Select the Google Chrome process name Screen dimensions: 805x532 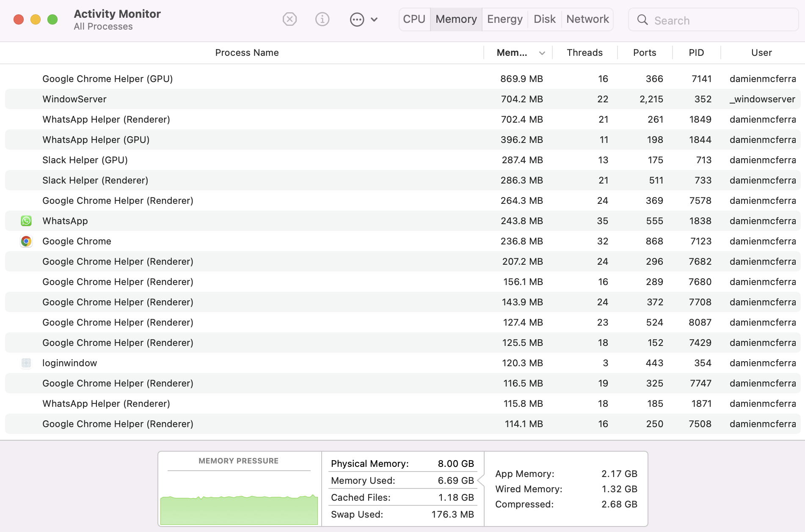[77, 241]
